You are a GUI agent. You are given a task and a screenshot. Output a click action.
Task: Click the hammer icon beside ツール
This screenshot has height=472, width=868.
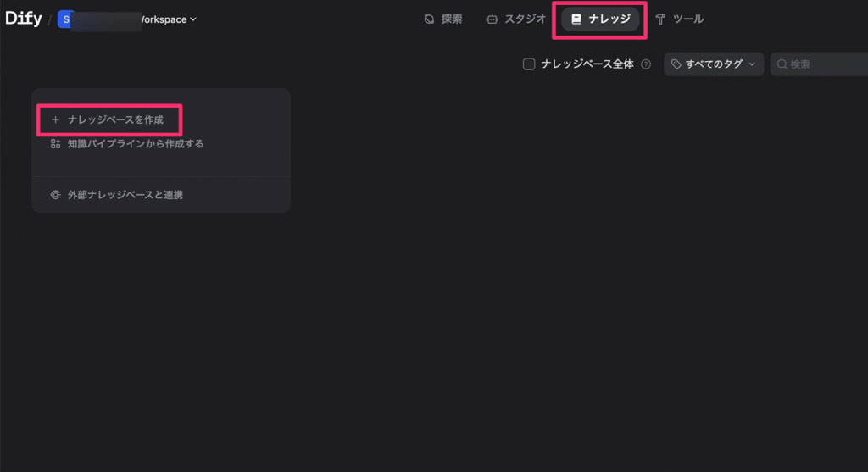click(x=661, y=19)
